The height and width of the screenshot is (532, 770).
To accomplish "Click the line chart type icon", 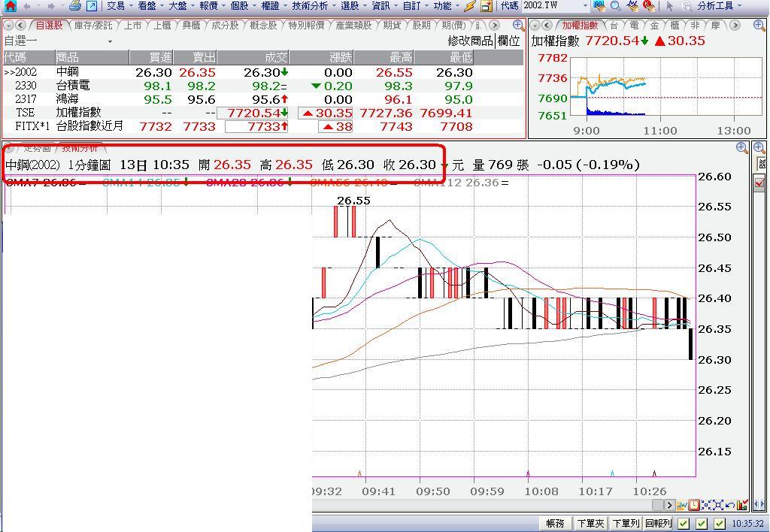I will (681, 504).
